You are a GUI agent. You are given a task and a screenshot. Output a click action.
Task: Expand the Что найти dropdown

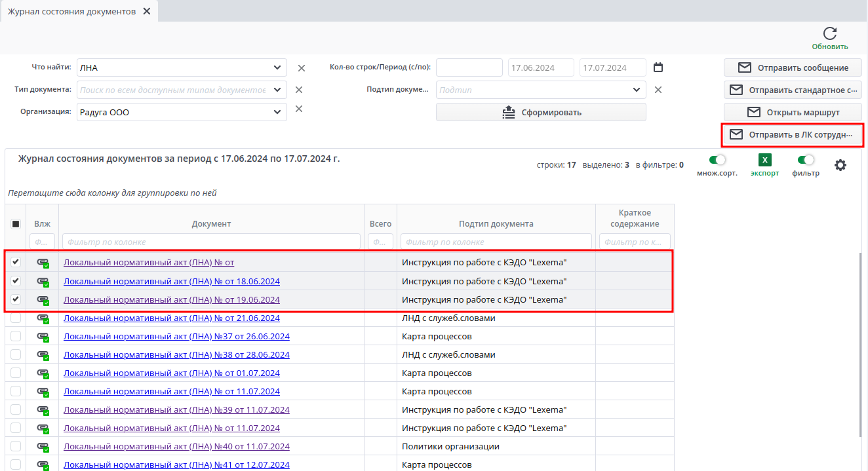(277, 67)
